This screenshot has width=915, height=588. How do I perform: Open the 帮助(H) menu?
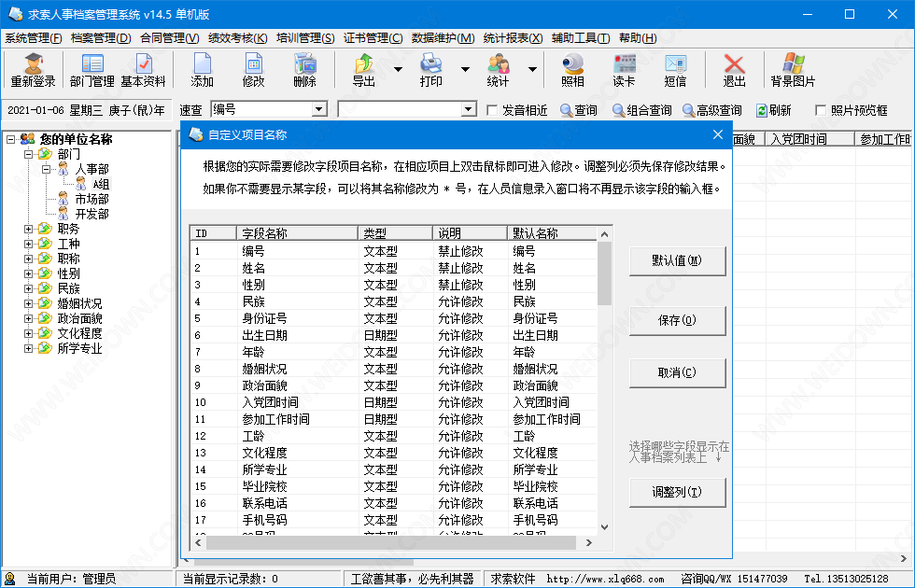tap(638, 38)
